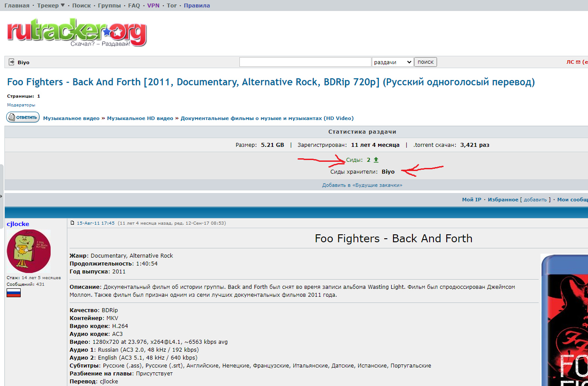Click the green seeders up-arrow icon
This screenshot has width=588, height=386.
tap(376, 160)
